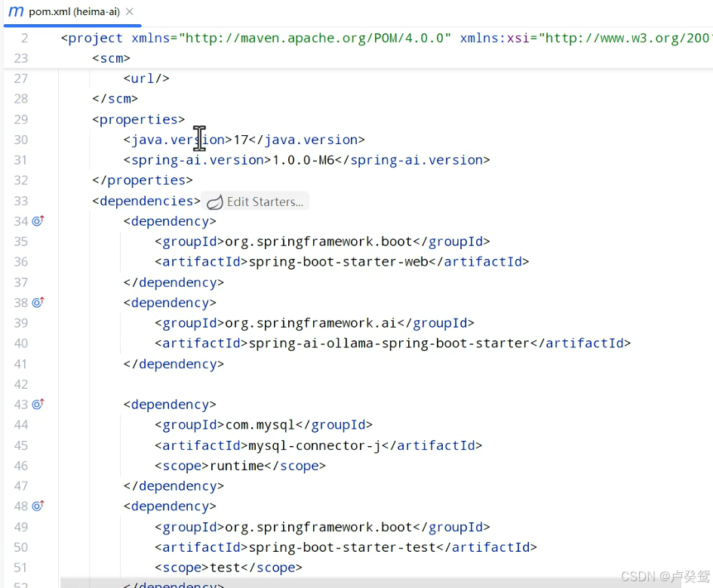
Task: Click gutter dependency icon on line 34
Action: pos(38,220)
